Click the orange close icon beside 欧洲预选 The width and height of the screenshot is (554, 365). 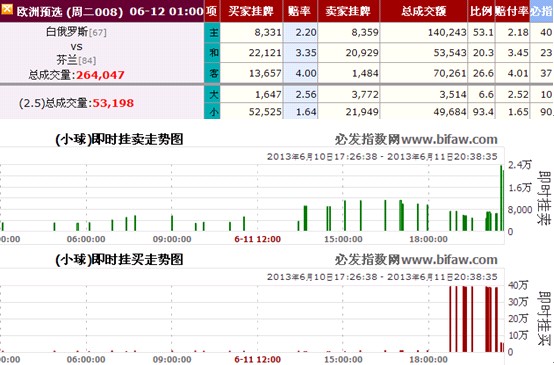click(7, 9)
